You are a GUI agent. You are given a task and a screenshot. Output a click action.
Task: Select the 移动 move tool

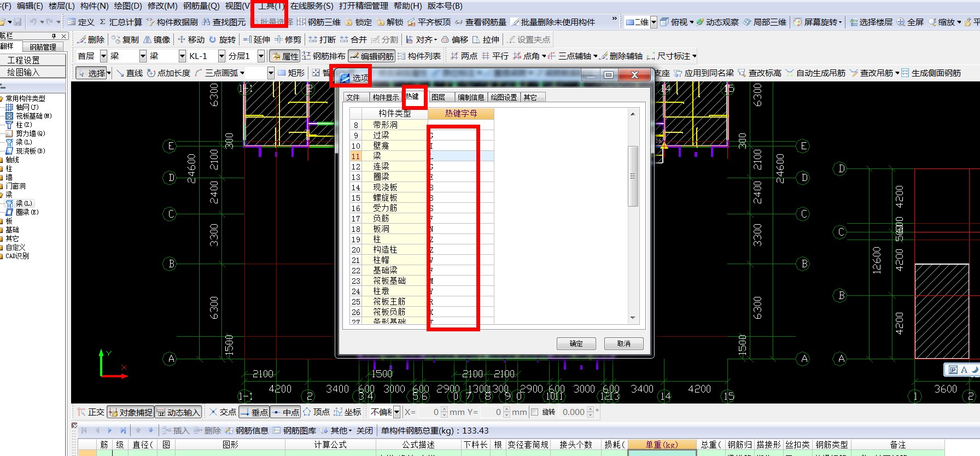[x=190, y=40]
